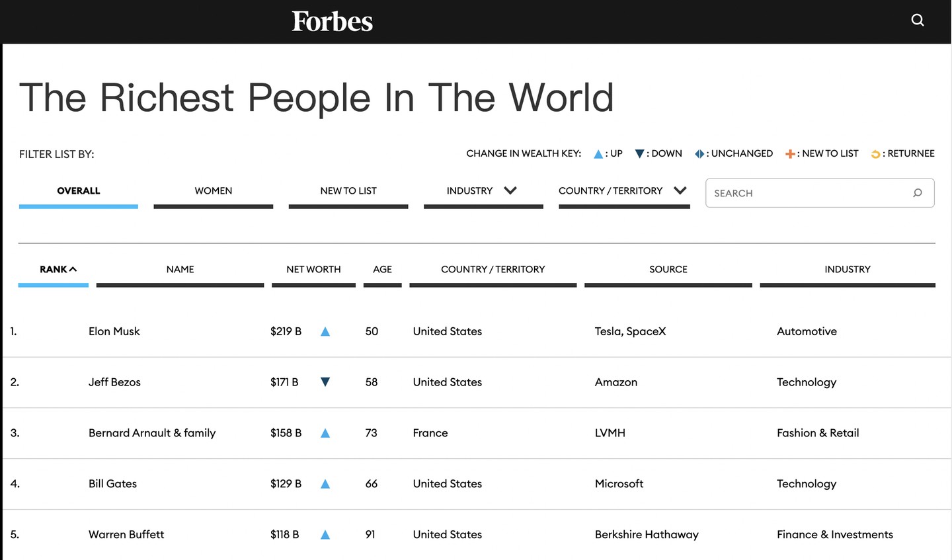The height and width of the screenshot is (560, 952).
Task: Click the search magnifier in the top bar
Action: point(917,20)
